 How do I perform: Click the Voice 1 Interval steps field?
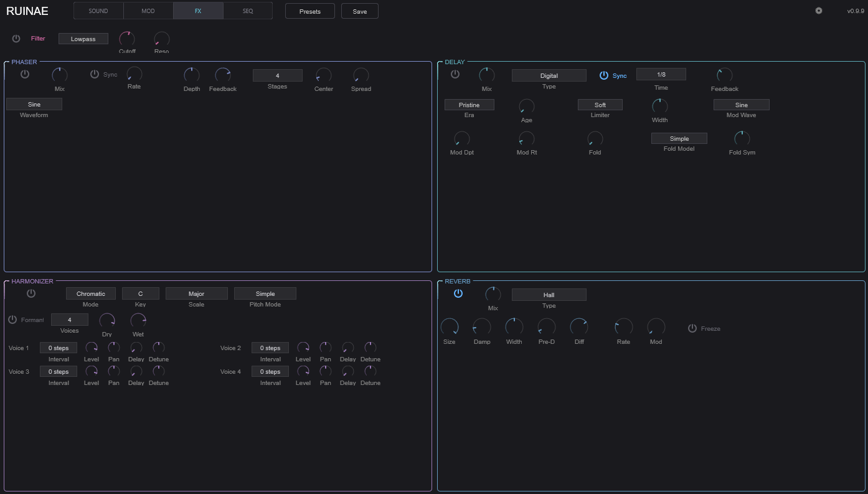(58, 348)
